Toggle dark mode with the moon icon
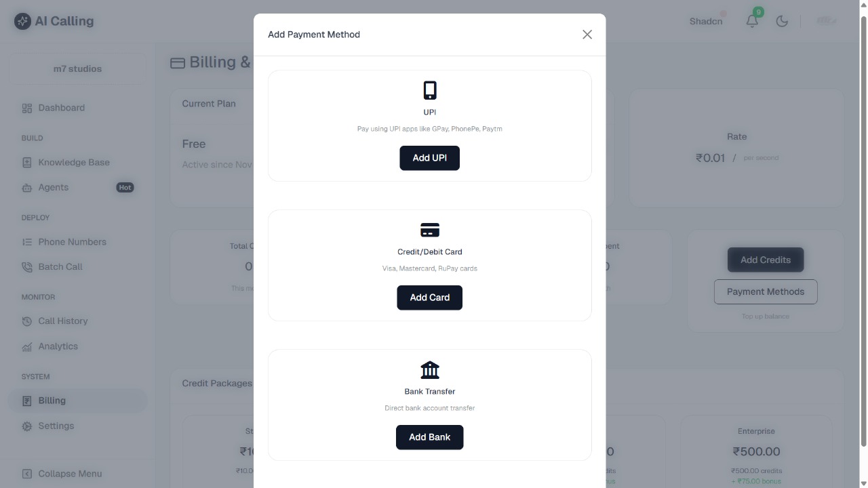The image size is (868, 488). coord(782,21)
